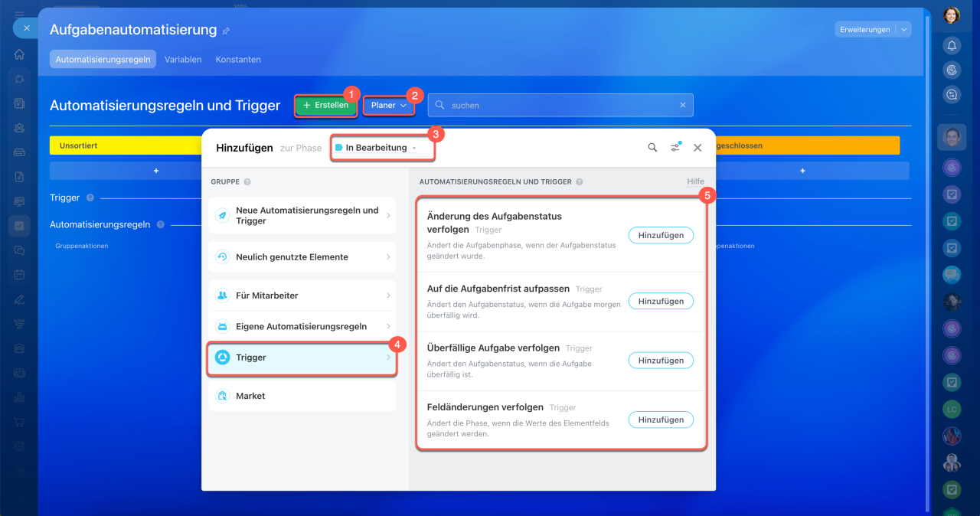Expand 'Neue Automatisierungsregeln und Trigger' group

tap(302, 216)
